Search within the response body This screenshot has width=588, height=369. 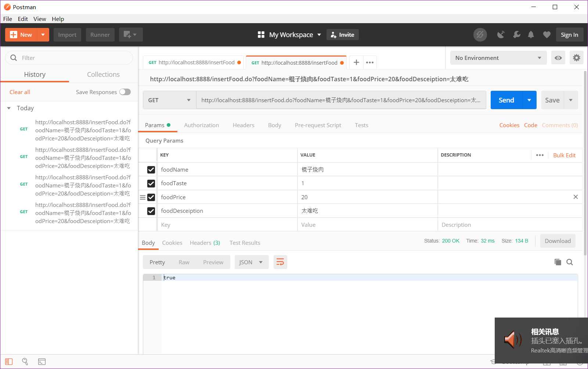click(570, 262)
